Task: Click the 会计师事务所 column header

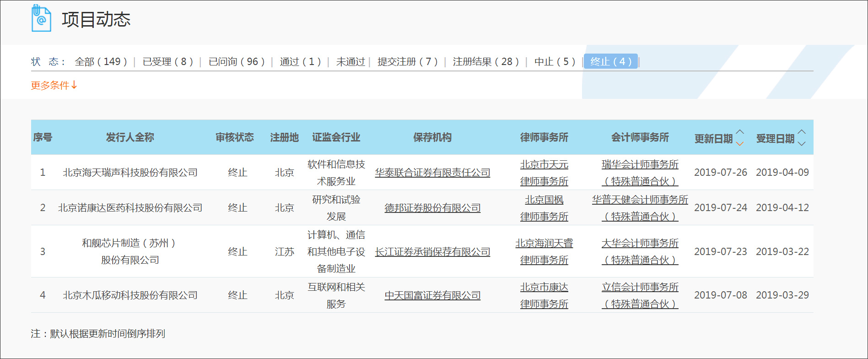Action: click(x=640, y=137)
